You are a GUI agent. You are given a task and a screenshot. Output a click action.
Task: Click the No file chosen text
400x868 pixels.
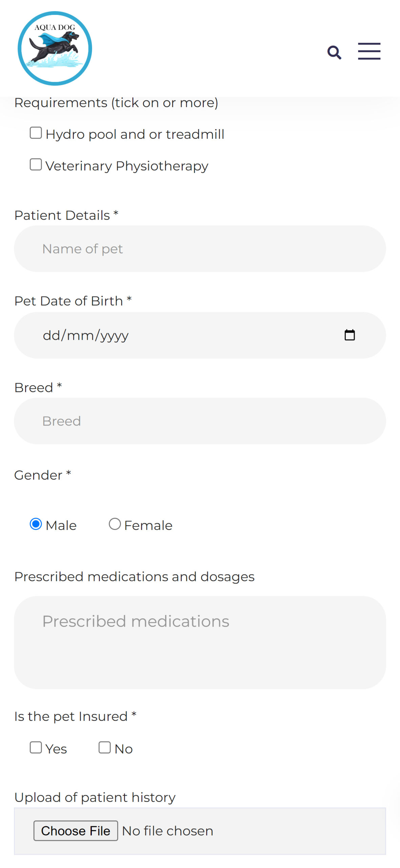pyautogui.click(x=167, y=831)
